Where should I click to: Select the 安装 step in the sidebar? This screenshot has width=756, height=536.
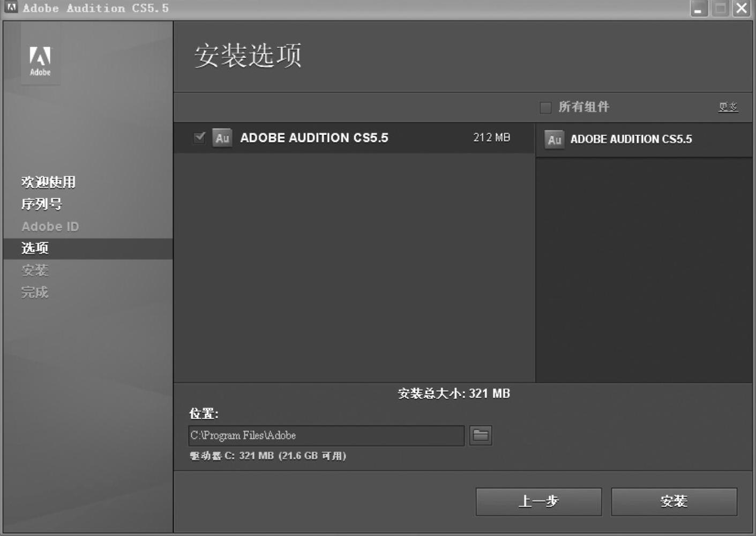click(x=35, y=270)
